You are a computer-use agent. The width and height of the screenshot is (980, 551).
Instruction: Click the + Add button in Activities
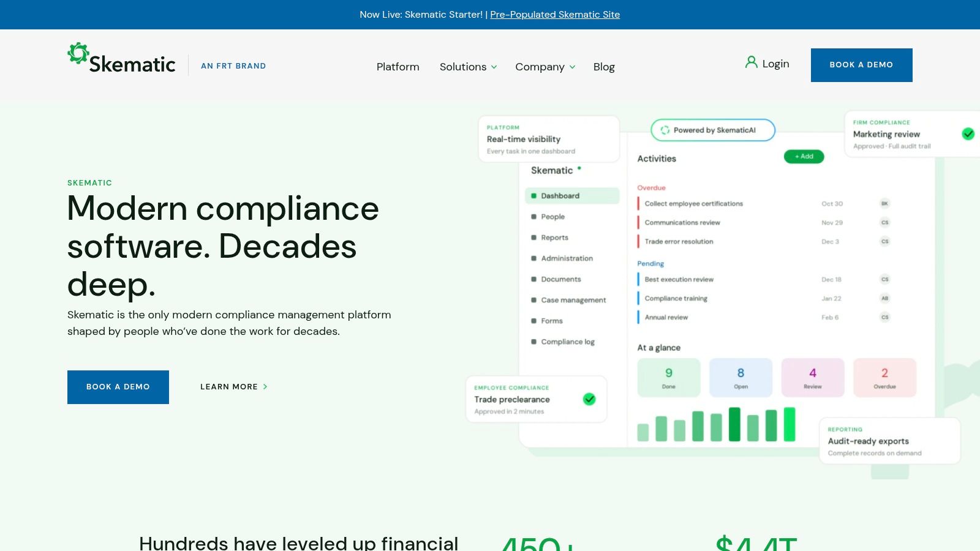pos(804,156)
